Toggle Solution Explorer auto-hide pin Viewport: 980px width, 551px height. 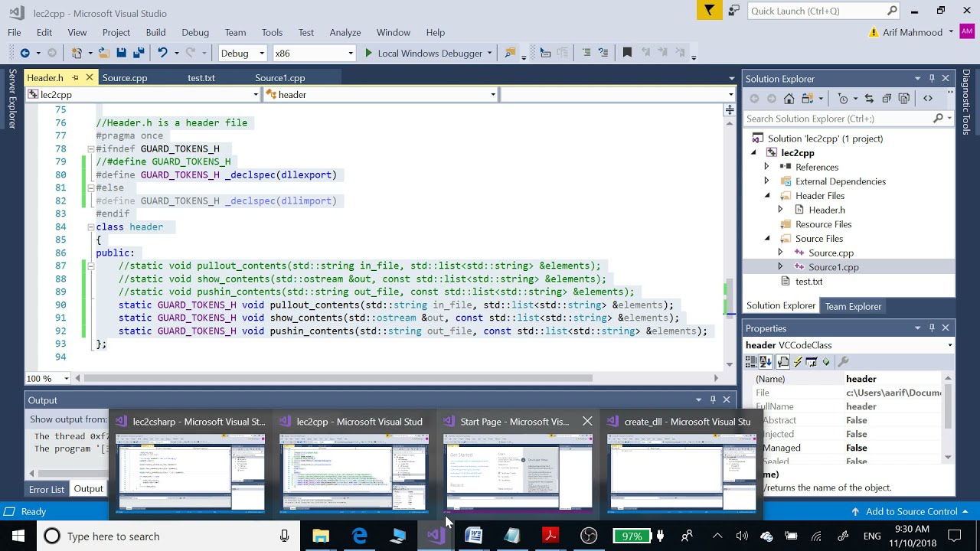[932, 78]
